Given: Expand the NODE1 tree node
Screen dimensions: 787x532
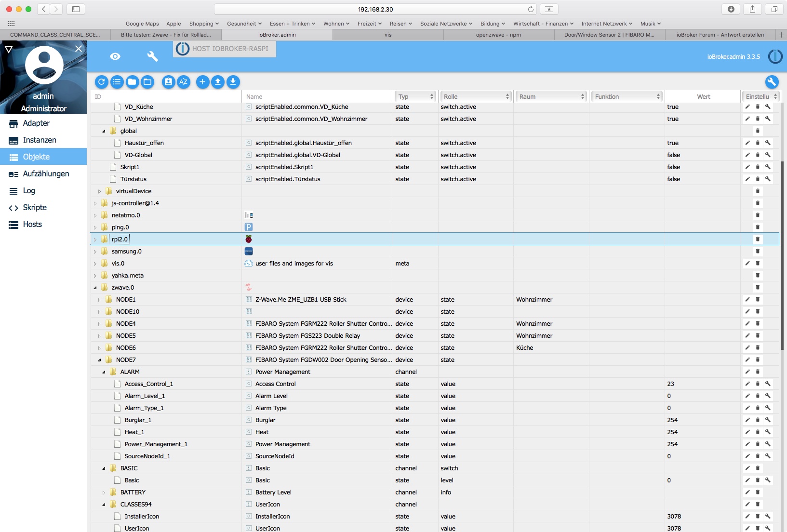Looking at the screenshot, I should [100, 300].
